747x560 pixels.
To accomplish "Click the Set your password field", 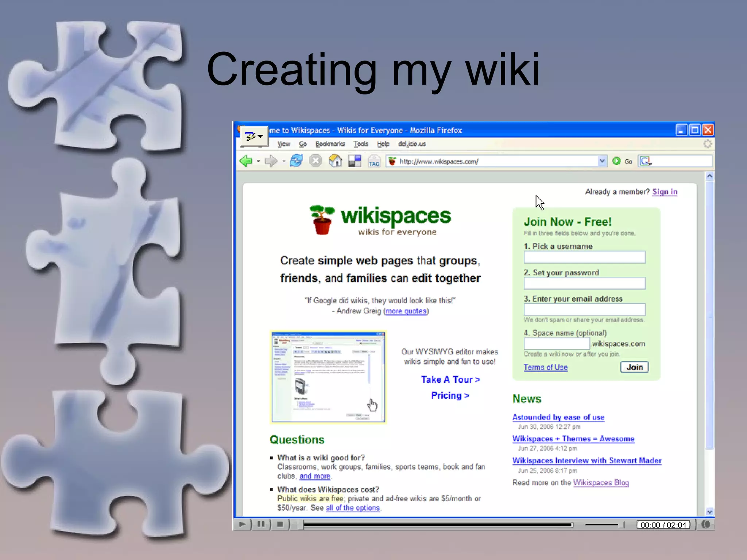I will tap(584, 283).
